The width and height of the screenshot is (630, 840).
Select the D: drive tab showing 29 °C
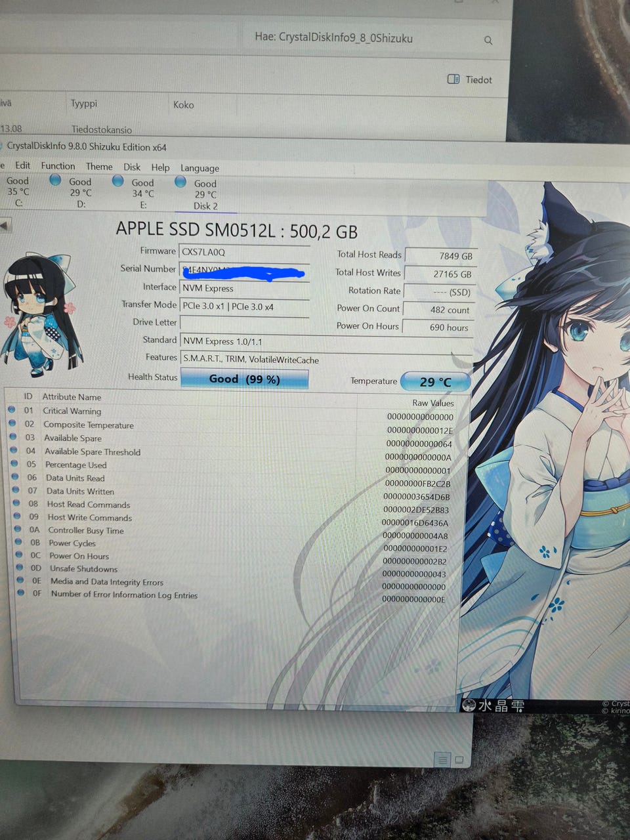click(80, 193)
